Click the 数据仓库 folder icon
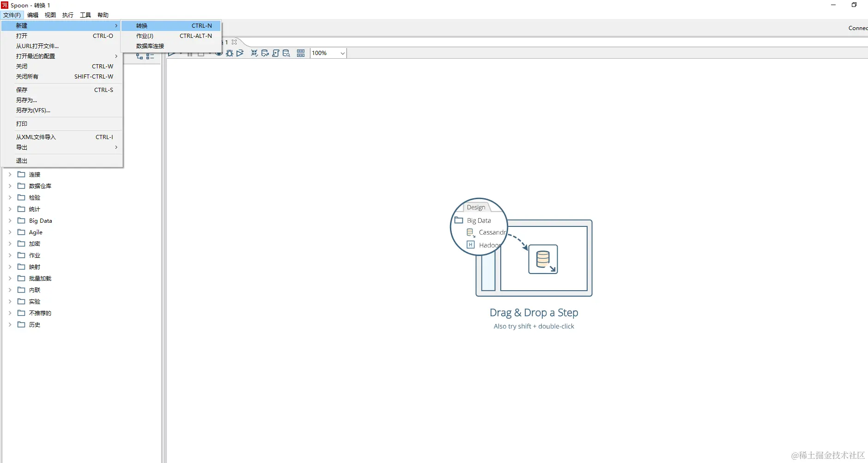This screenshot has width=868, height=463. (x=21, y=186)
